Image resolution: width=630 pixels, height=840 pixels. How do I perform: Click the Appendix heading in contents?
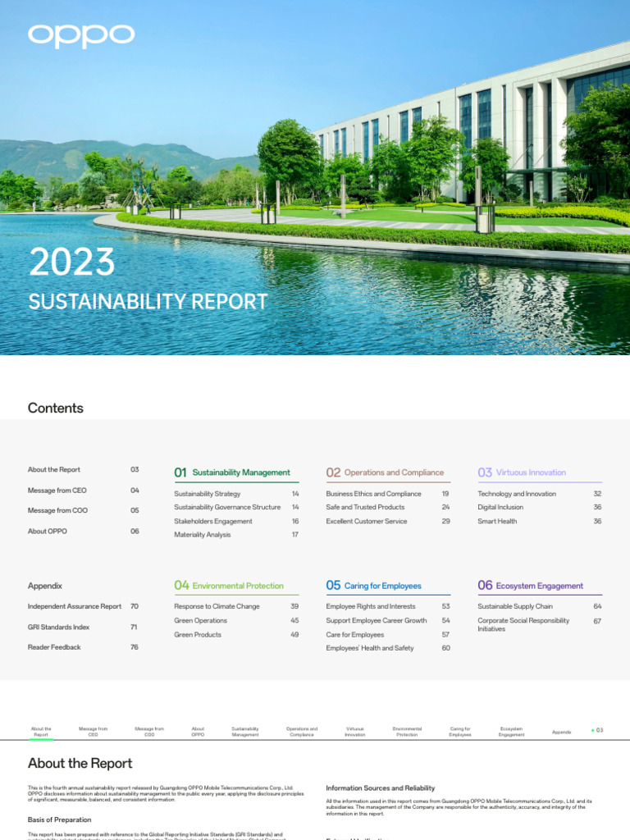[45, 586]
